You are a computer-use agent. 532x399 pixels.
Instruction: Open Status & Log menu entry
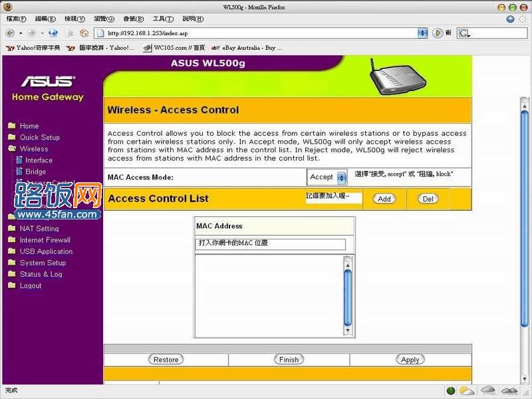coord(41,274)
